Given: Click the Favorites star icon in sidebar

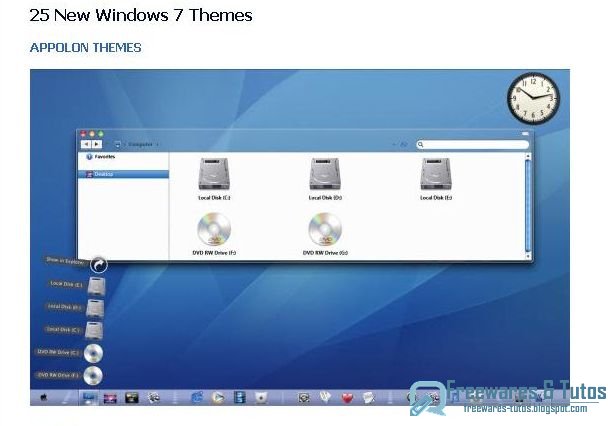Looking at the screenshot, I should pos(89,157).
